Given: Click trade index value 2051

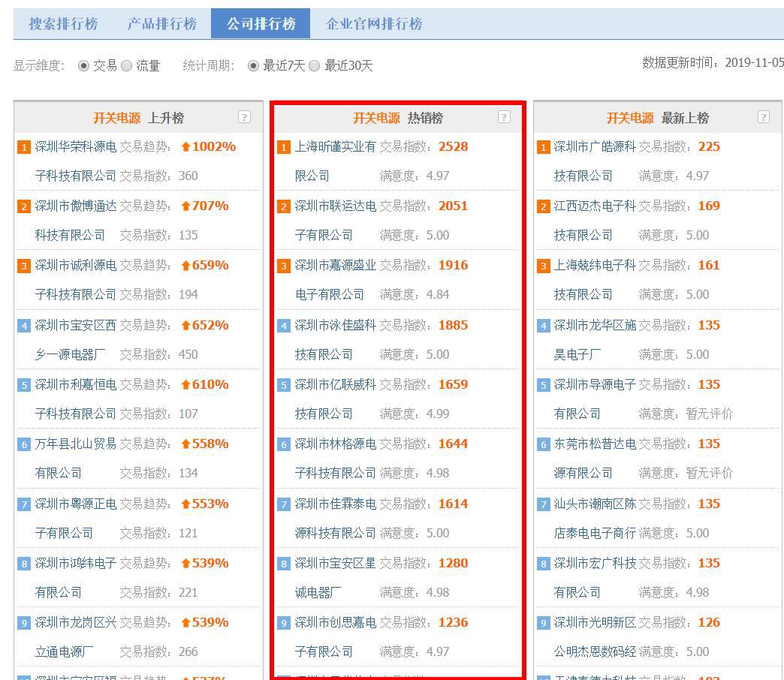Looking at the screenshot, I should click(x=453, y=206).
